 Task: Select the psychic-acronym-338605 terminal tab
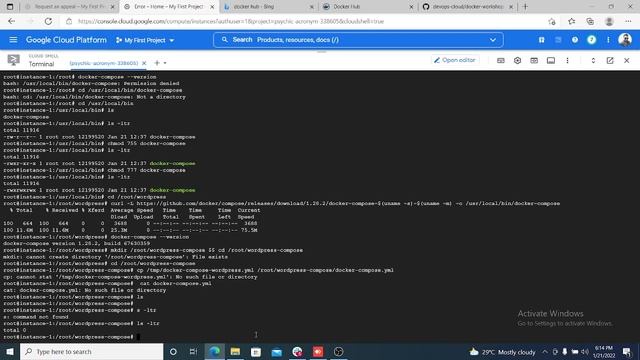coord(104,63)
